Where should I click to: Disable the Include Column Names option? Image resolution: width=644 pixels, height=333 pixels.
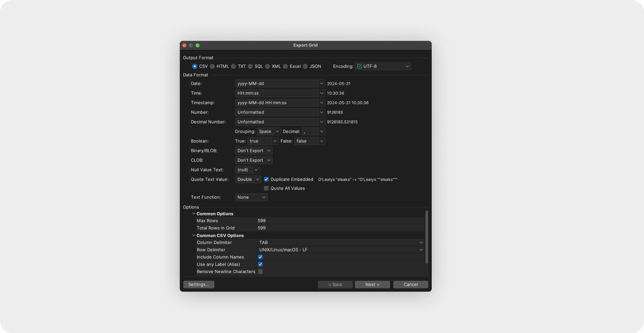click(x=260, y=257)
